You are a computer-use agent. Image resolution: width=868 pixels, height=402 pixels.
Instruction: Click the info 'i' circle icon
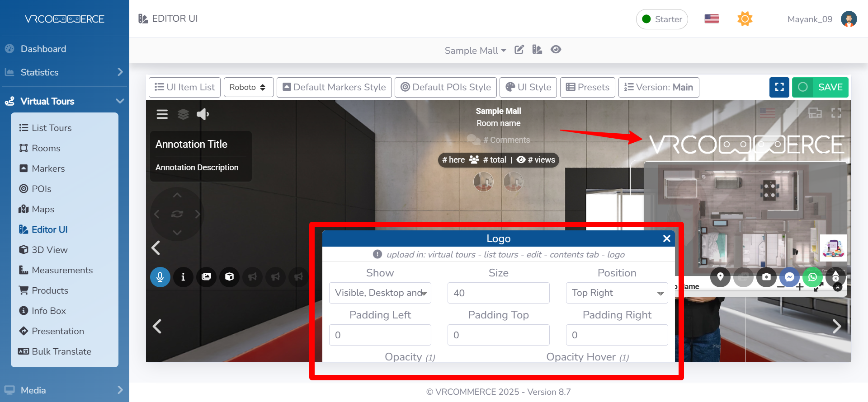(x=183, y=277)
